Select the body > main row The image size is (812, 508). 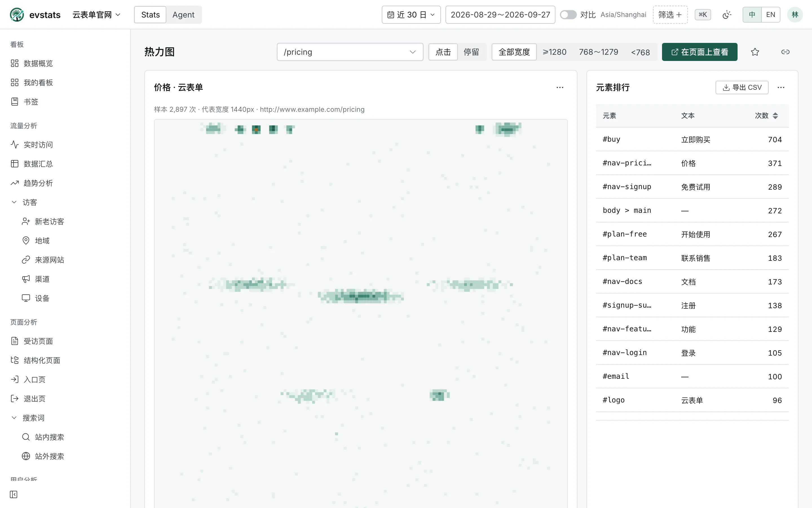coord(692,211)
